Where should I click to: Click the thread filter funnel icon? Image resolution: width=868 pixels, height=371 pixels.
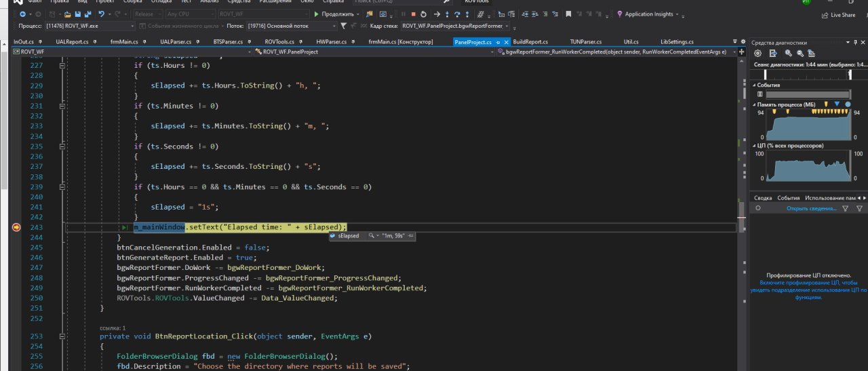[x=343, y=26]
